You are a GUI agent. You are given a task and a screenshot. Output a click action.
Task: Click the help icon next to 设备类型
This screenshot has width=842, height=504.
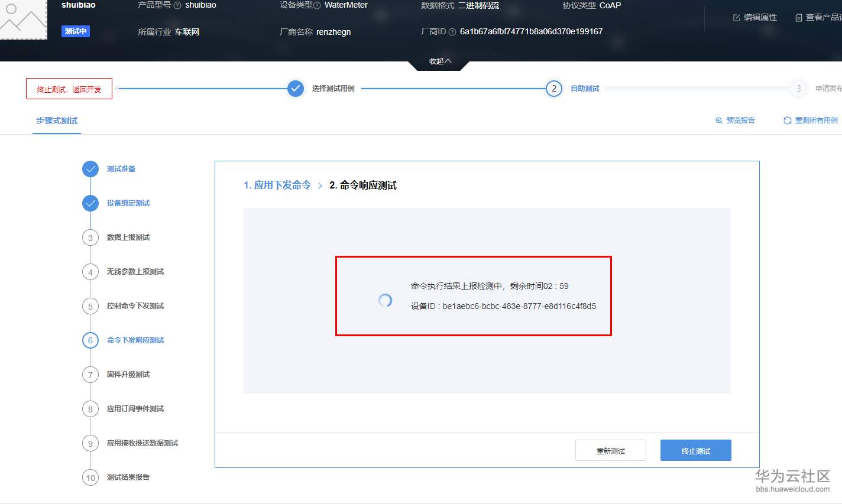point(317,5)
